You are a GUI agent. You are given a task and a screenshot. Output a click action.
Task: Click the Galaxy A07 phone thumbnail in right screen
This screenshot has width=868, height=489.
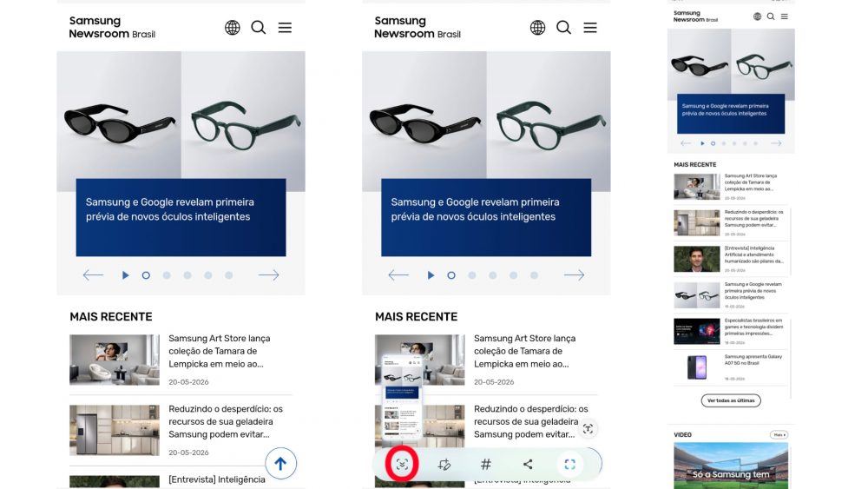[697, 367]
